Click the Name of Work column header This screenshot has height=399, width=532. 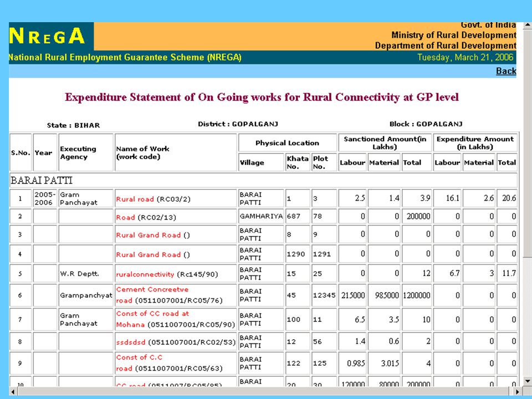tap(176, 153)
